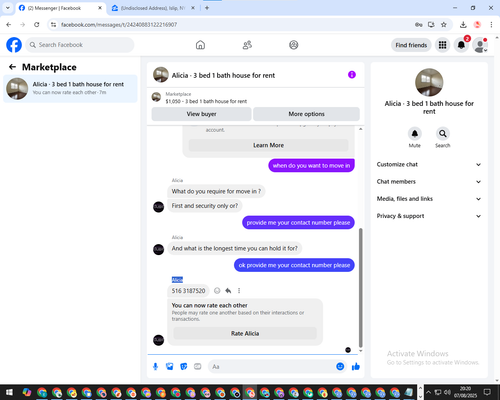Viewport: 500px width, 400px height.
Task: Record a voice clip with microphone icon
Action: (x=155, y=367)
